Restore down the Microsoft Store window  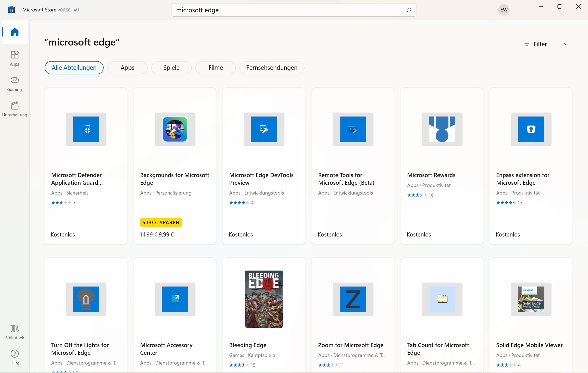coord(560,7)
